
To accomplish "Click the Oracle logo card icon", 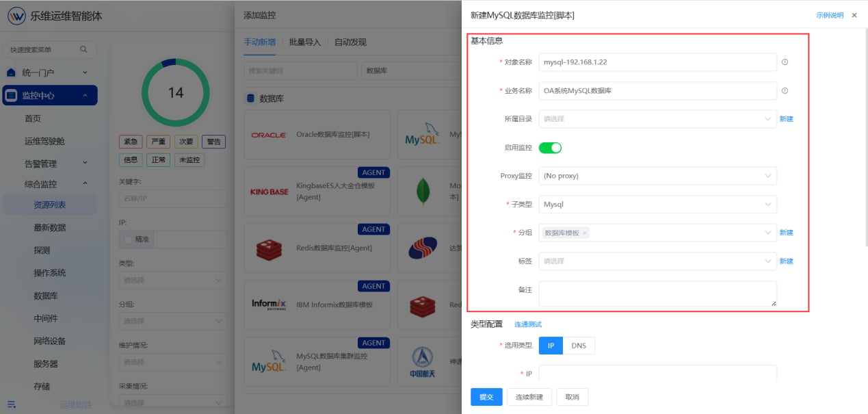I will (268, 135).
